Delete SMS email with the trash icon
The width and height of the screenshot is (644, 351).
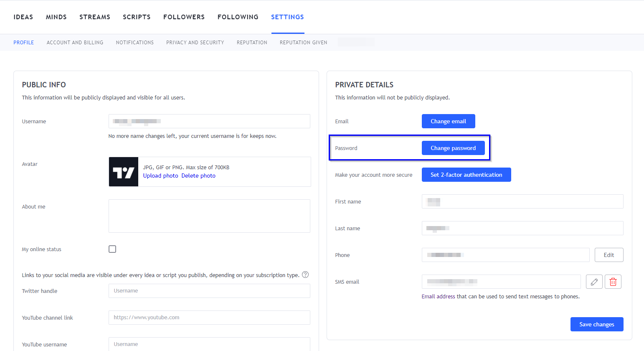[x=613, y=282]
